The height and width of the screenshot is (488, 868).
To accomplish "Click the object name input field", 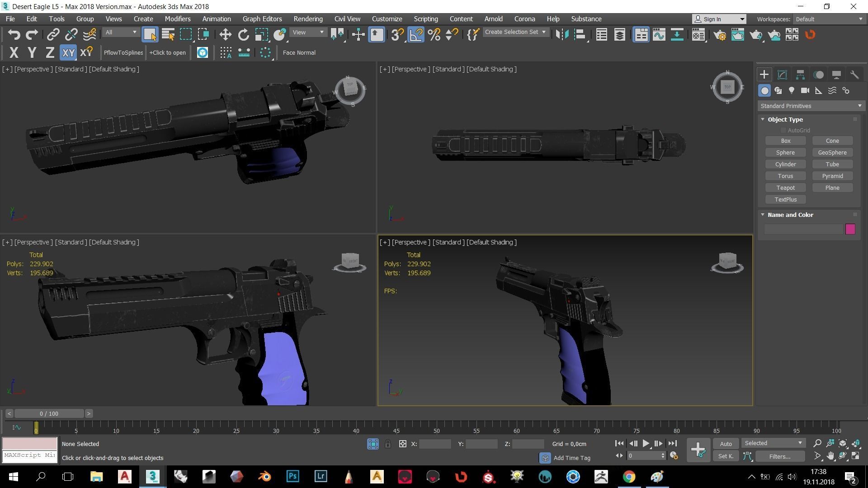I will pos(803,230).
